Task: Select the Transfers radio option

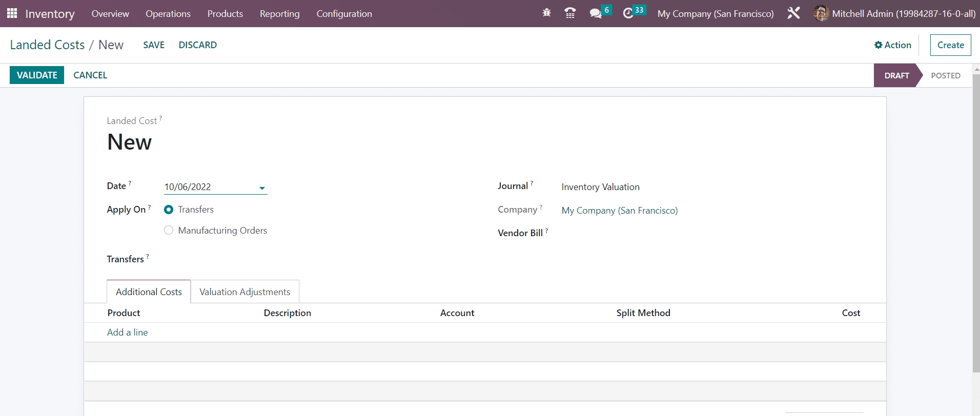Action: click(x=169, y=210)
